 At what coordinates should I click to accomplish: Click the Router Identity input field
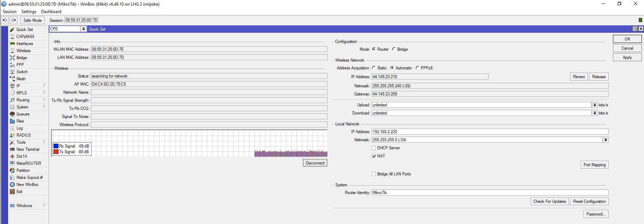pyautogui.click(x=490, y=193)
